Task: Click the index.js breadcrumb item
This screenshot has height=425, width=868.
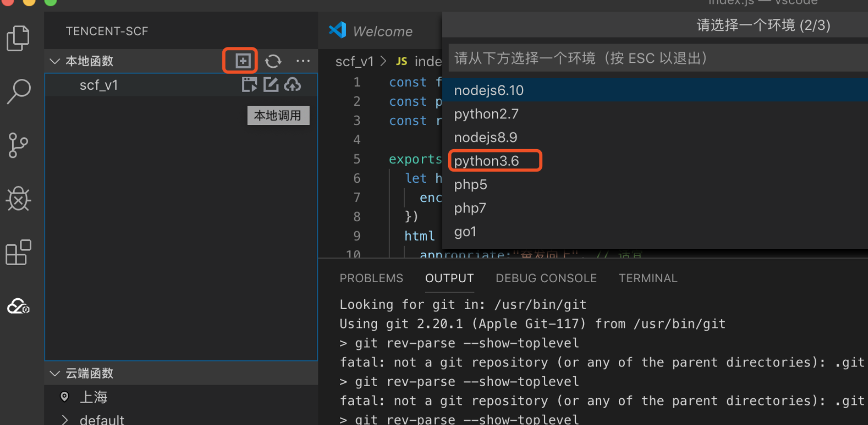Action: coord(419,61)
